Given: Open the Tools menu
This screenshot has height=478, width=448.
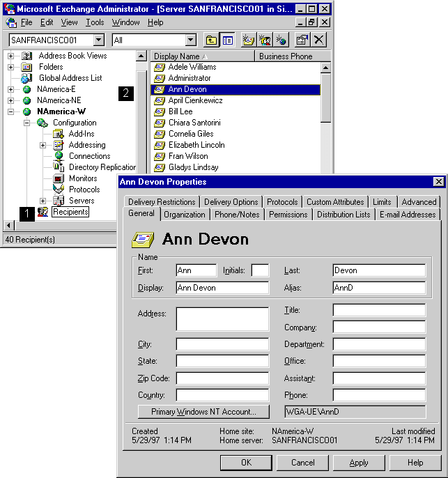Looking at the screenshot, I should pyautogui.click(x=95, y=22).
